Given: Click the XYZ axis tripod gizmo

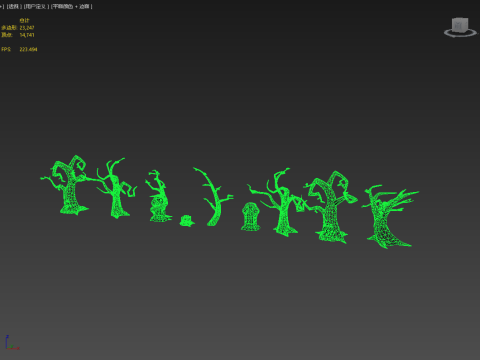Looking at the screenshot, I should point(12,343).
